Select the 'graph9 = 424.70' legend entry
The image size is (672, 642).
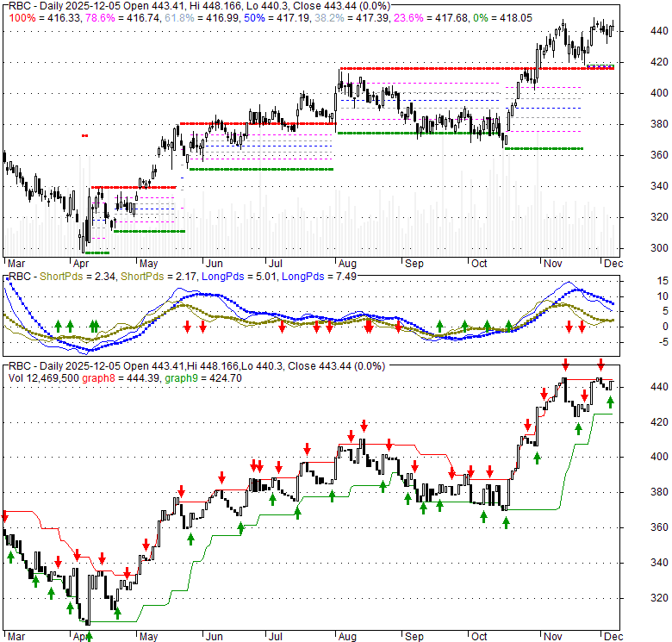(203, 378)
